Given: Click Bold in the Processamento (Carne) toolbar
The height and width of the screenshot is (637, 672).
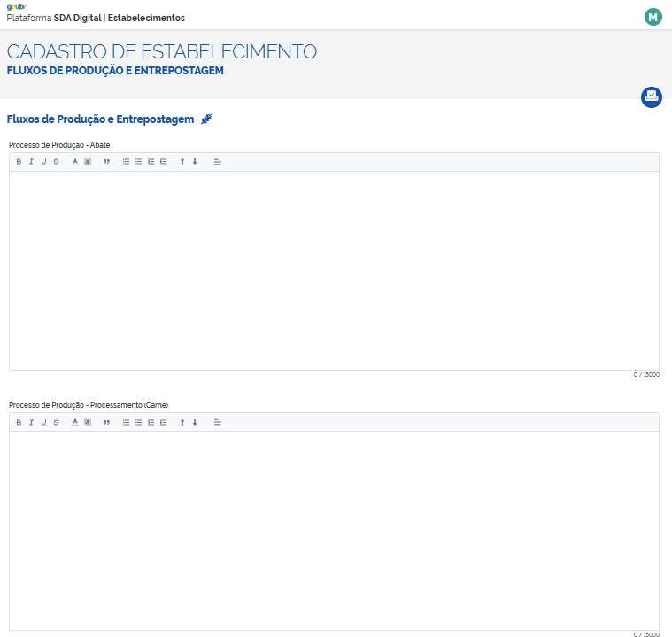Looking at the screenshot, I should [x=19, y=422].
